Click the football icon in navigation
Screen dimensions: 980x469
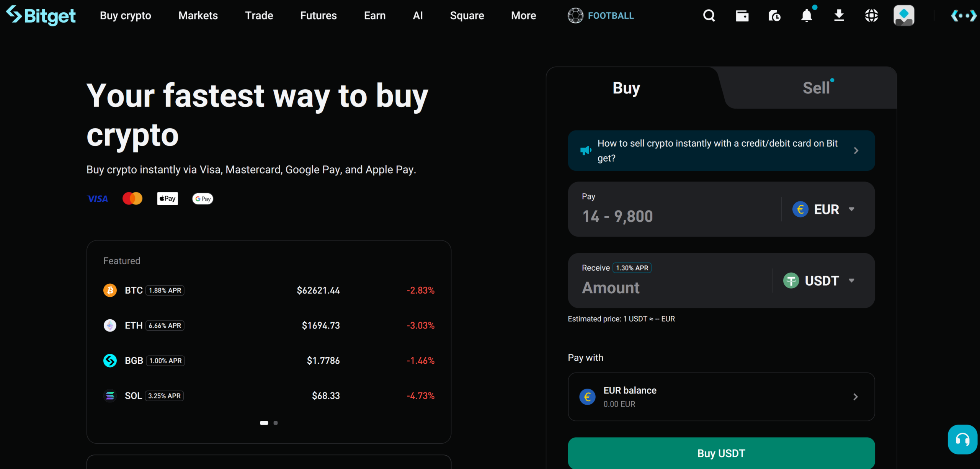pyautogui.click(x=575, y=16)
